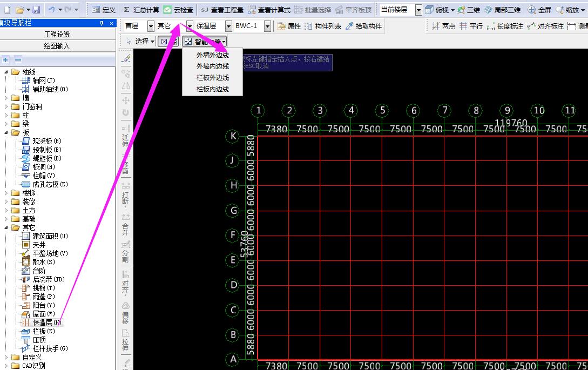Image resolution: width=588 pixels, height=370 pixels.
Task: Open the 首层 floor dropdown
Action: 151,26
